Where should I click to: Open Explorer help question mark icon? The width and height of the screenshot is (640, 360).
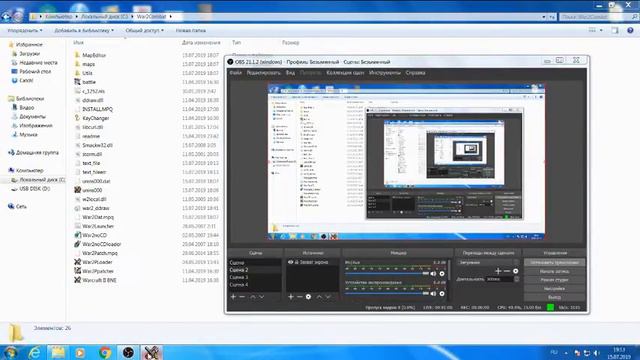point(630,30)
